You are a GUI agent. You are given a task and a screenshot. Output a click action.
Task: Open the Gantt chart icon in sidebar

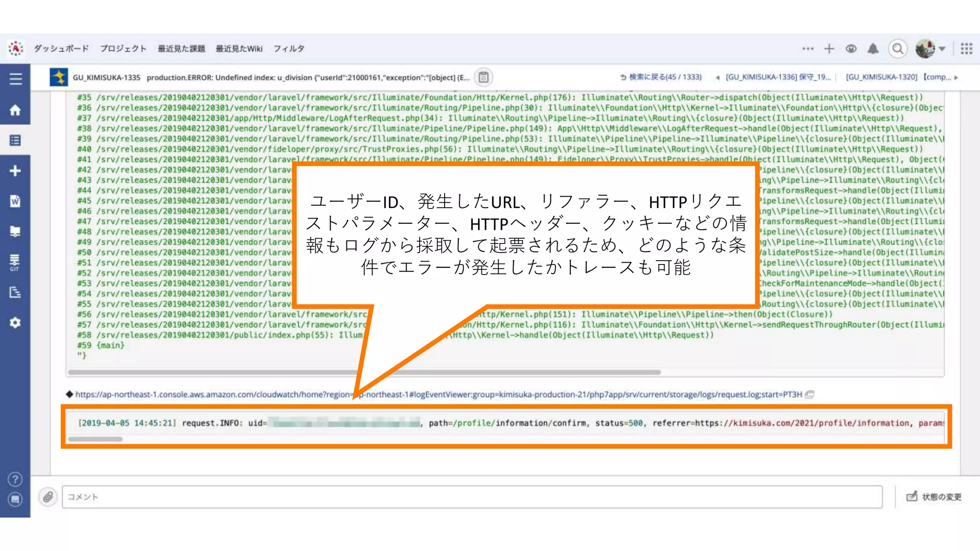coord(15,292)
